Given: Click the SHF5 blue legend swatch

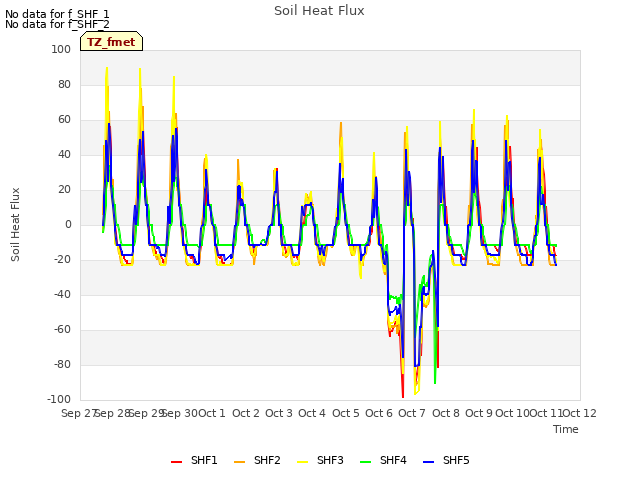Looking at the screenshot, I should coord(429,462).
